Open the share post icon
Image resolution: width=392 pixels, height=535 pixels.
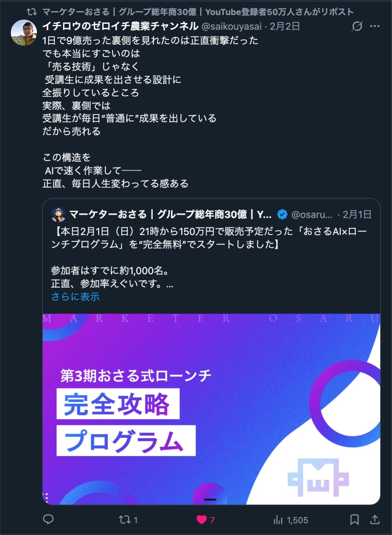[x=375, y=519]
